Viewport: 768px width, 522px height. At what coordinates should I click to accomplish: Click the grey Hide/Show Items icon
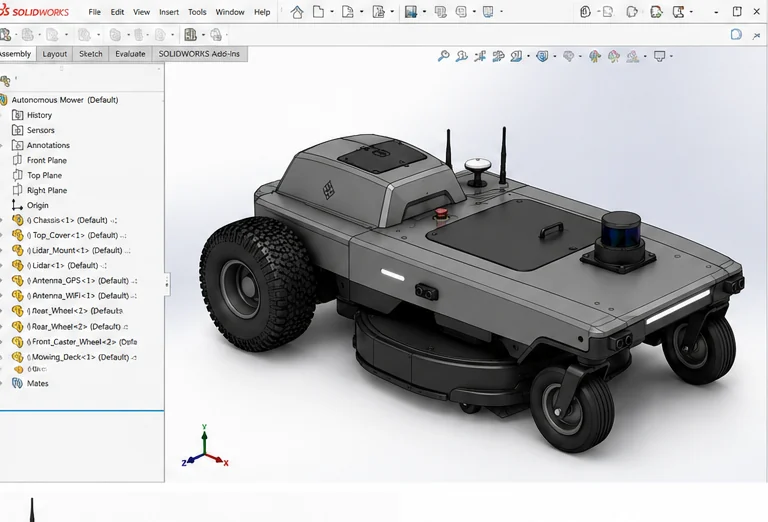(x=568, y=56)
